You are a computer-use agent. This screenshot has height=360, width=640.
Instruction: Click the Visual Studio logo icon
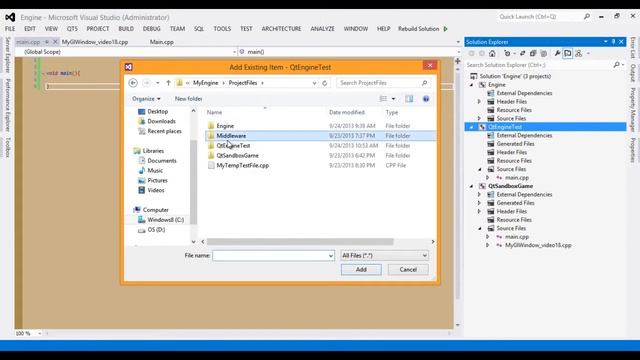pos(10,18)
